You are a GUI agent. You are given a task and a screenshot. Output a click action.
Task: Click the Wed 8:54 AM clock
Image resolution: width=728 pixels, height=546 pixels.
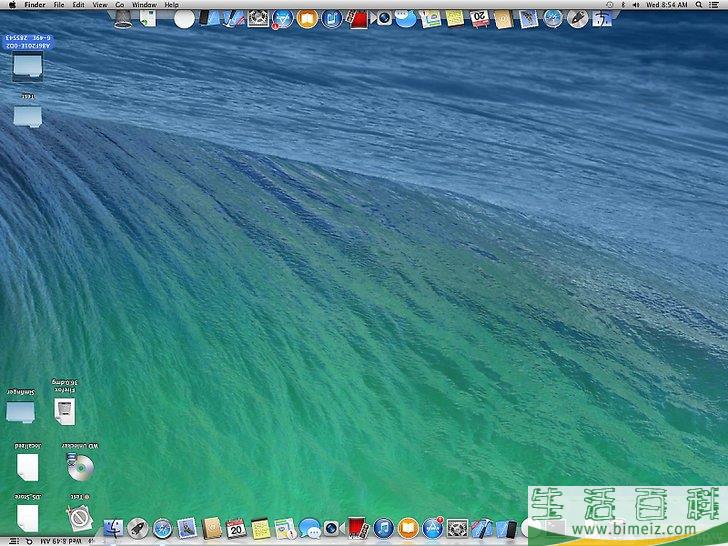click(x=667, y=5)
